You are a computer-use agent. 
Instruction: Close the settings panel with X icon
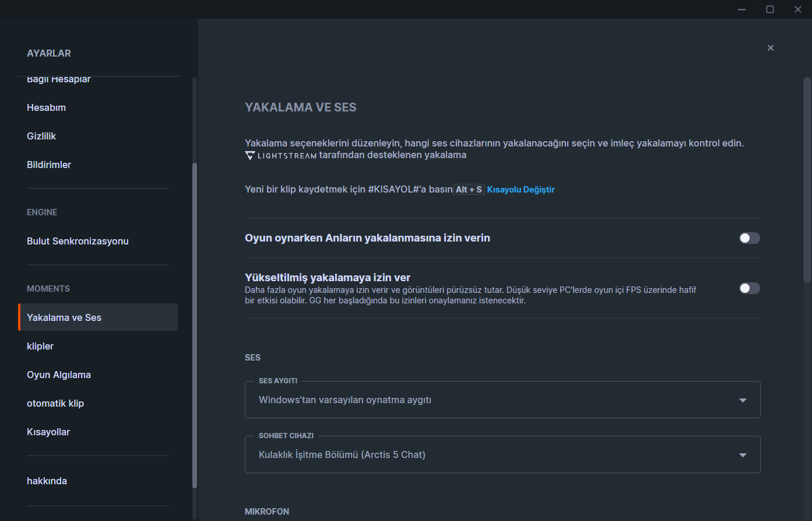tap(771, 48)
